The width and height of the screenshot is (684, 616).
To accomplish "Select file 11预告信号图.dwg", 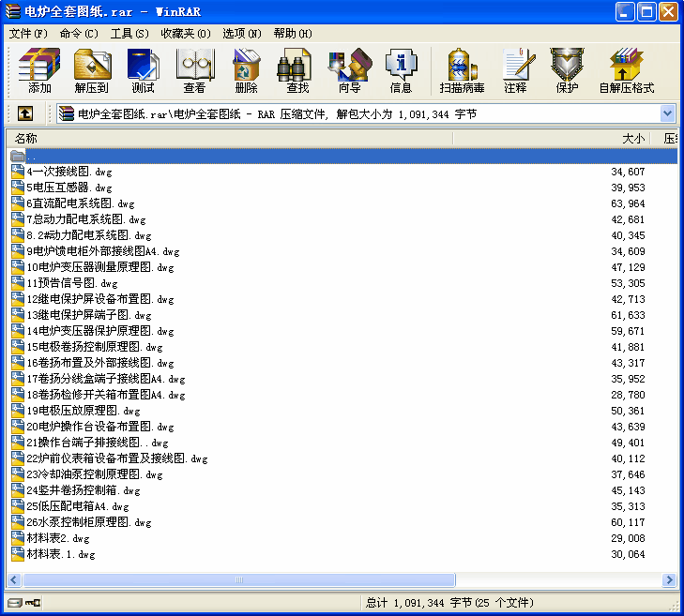I will click(72, 283).
